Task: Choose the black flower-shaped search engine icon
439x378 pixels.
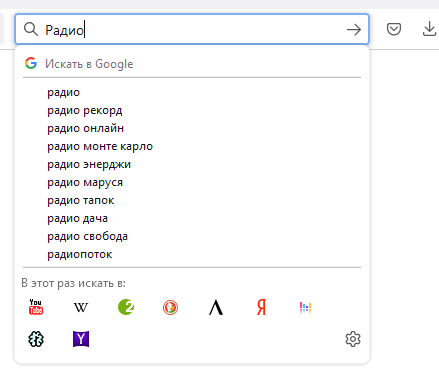Action: (36, 339)
